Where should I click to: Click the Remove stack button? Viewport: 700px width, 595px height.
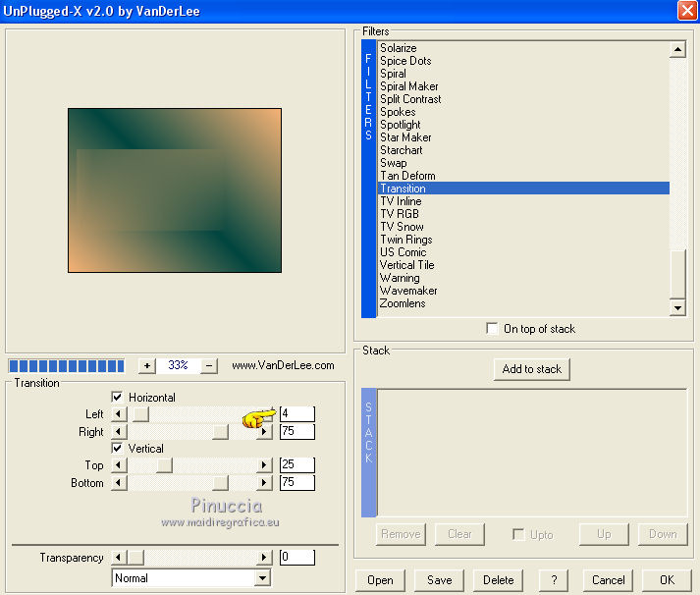(x=401, y=534)
